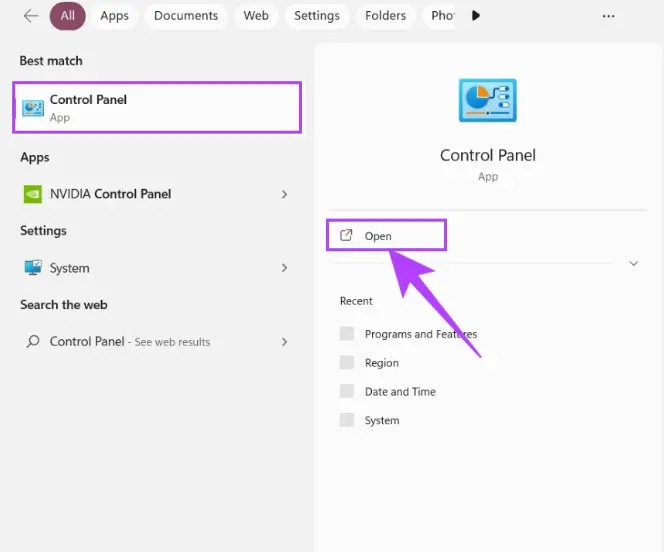This screenshot has height=552, width=664.
Task: Open the three-dot options menu
Action: point(608,16)
